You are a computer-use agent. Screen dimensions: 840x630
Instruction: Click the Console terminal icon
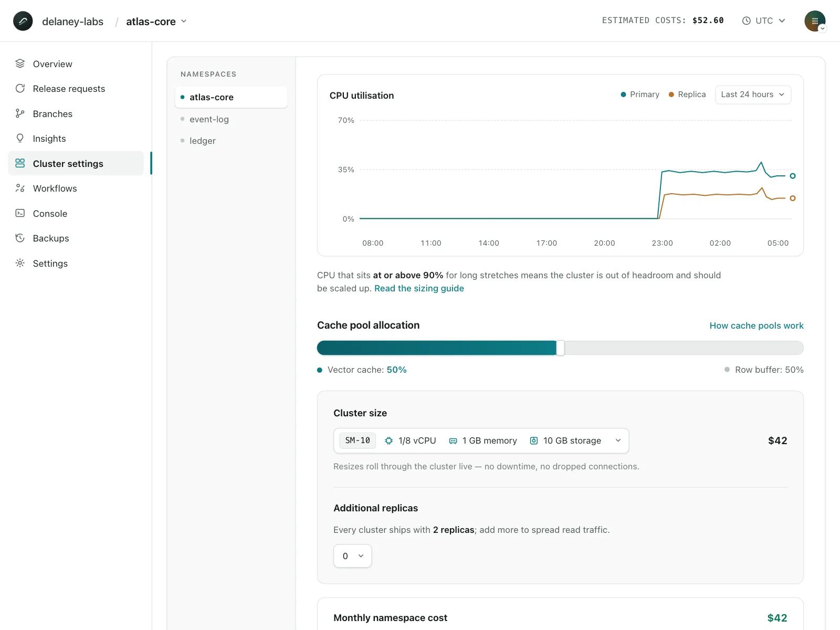coord(20,213)
